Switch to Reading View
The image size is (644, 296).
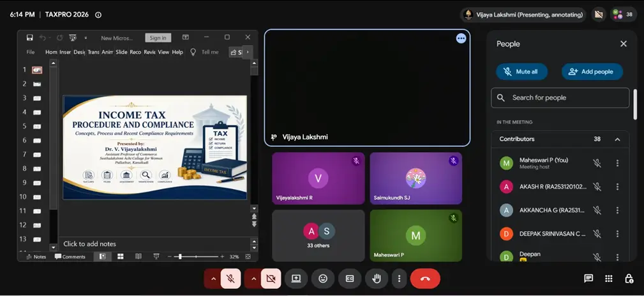coord(139,256)
